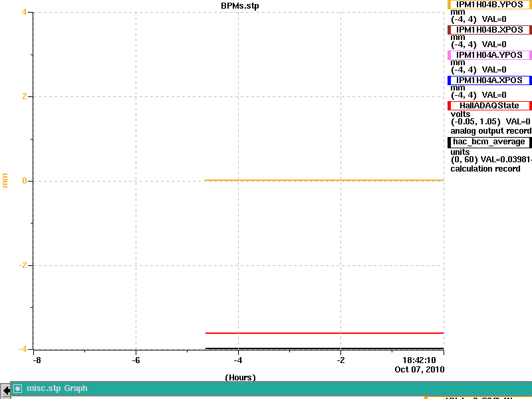Select the IPM1H04A.XPOS legend entry
The width and height of the screenshot is (532, 399).
point(489,80)
